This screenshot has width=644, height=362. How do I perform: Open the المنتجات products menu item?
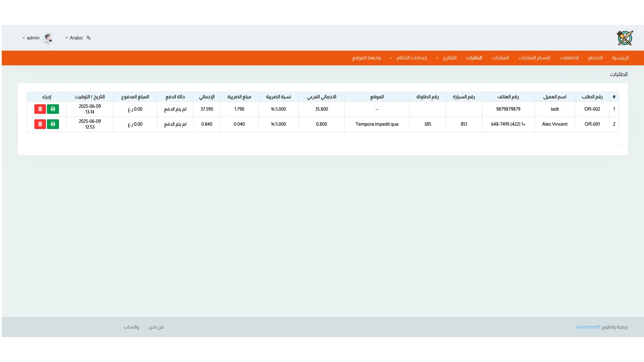500,58
